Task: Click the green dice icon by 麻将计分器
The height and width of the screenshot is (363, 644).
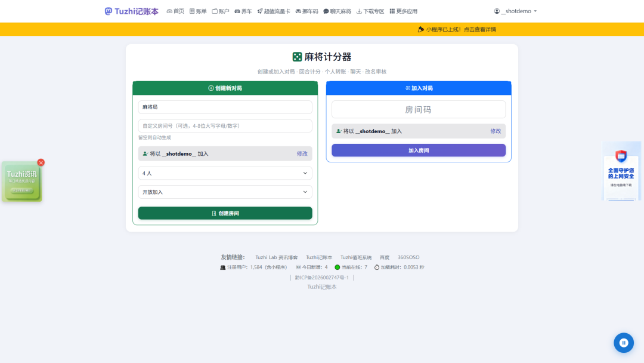Action: coord(297,57)
